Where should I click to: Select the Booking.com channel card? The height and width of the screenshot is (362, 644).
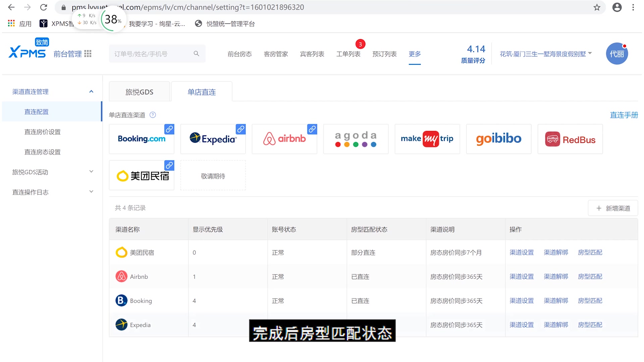142,139
